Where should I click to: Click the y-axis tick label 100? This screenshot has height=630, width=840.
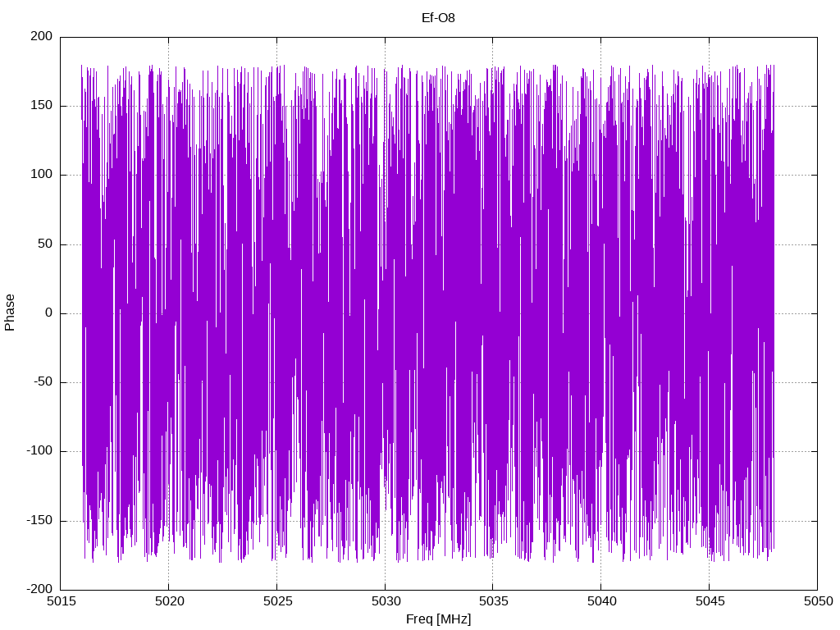click(42, 175)
